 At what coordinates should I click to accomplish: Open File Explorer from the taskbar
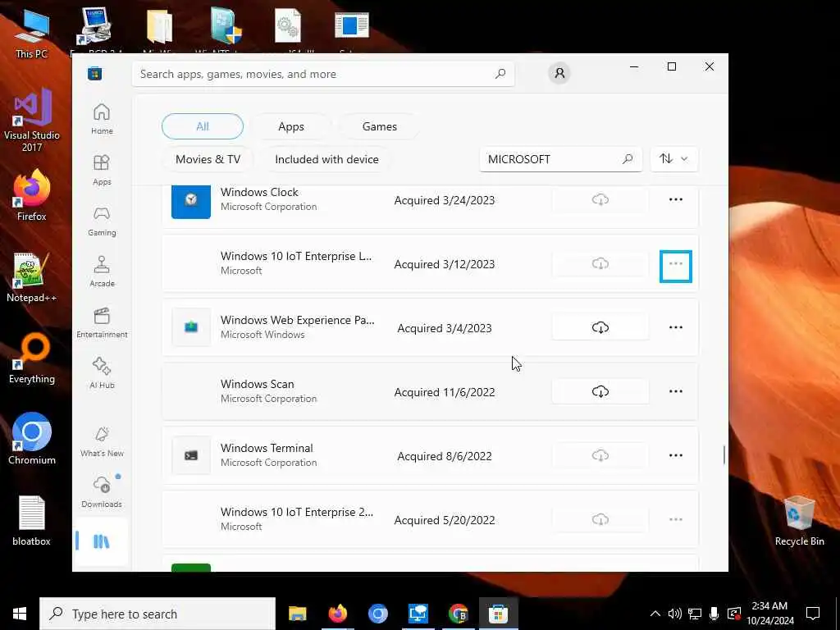(297, 614)
